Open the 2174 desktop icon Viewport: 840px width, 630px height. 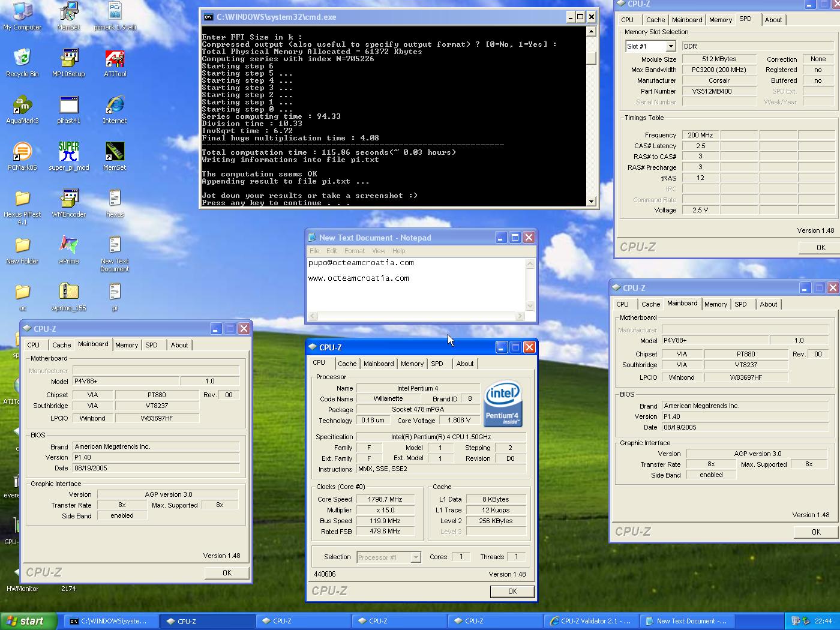click(x=68, y=589)
